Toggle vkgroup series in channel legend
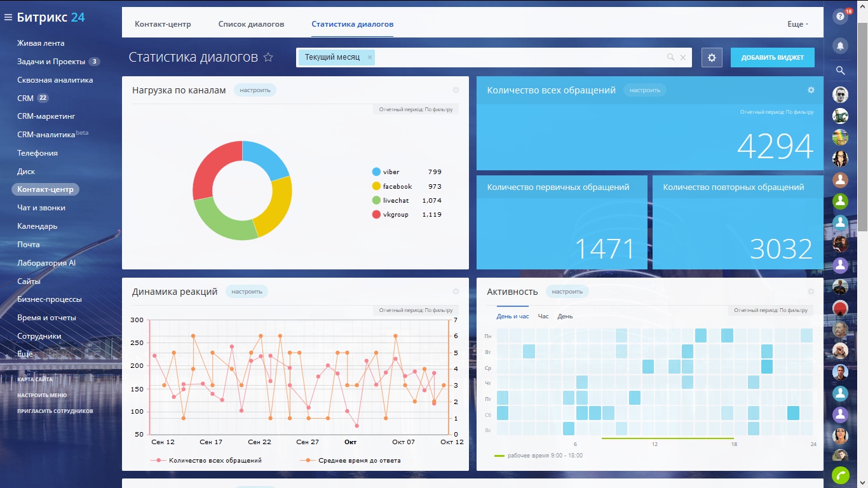The width and height of the screenshot is (868, 488). (395, 215)
